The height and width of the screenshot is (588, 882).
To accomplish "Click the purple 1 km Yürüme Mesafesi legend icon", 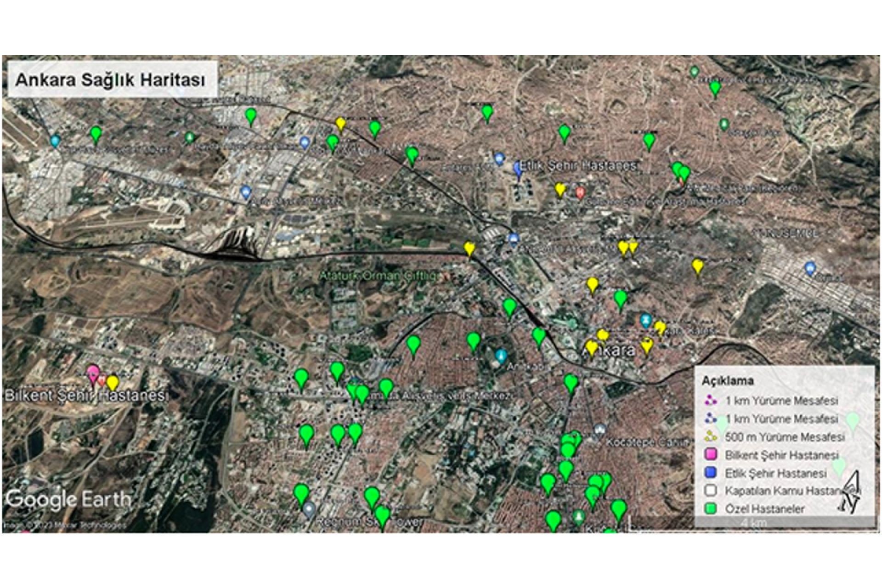I will (x=711, y=401).
